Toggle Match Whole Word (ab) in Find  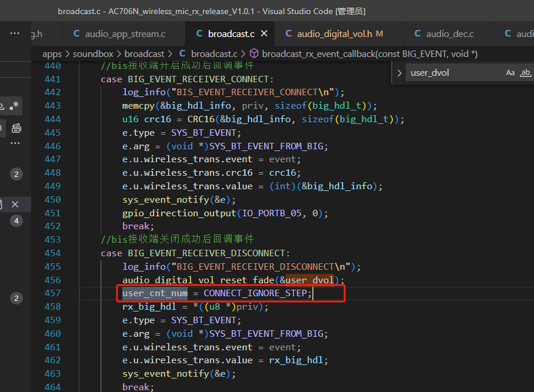526,73
